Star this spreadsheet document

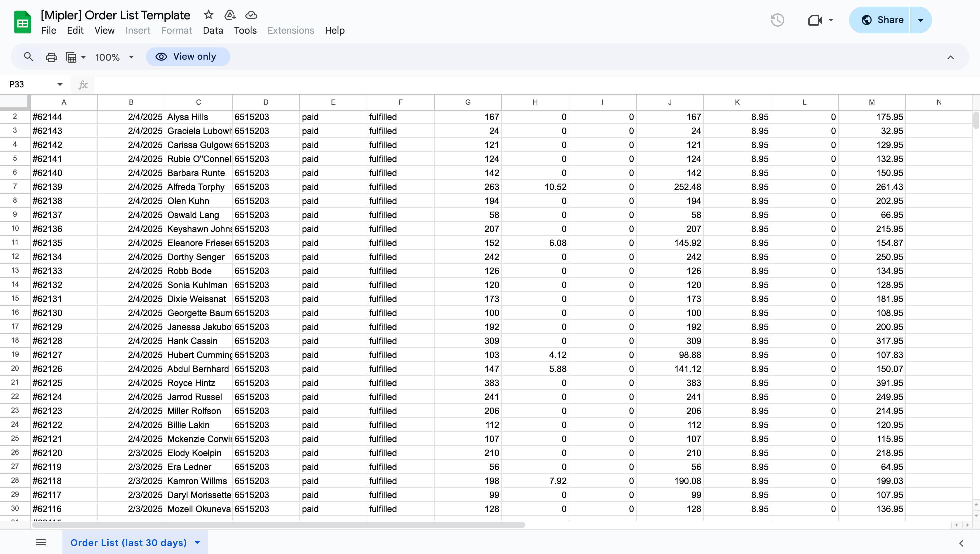[208, 15]
